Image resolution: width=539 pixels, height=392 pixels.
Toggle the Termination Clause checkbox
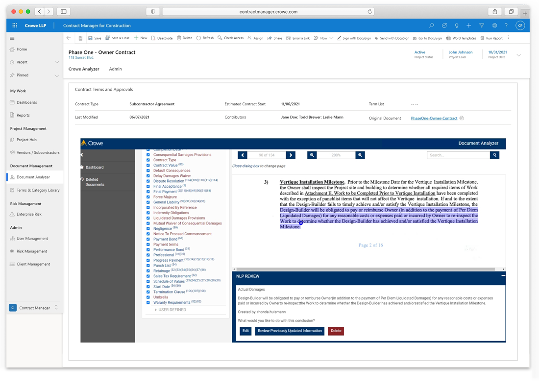click(x=148, y=292)
